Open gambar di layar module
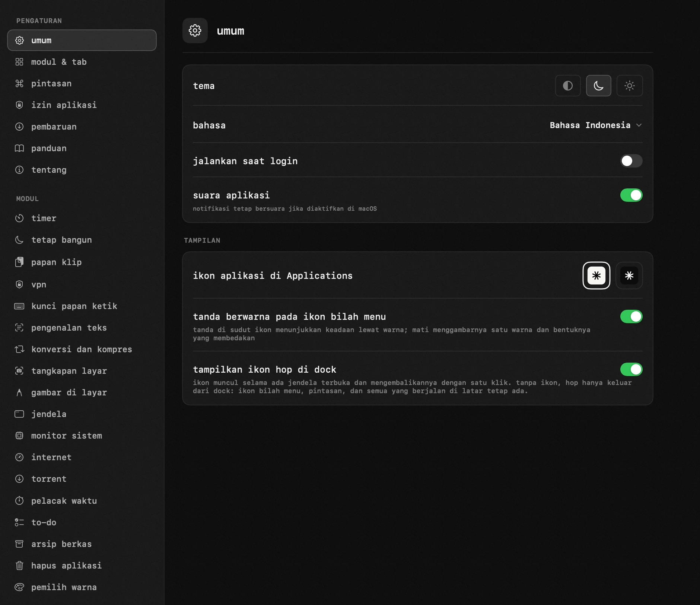Screen dimensions: 700x605 coord(82,392)
